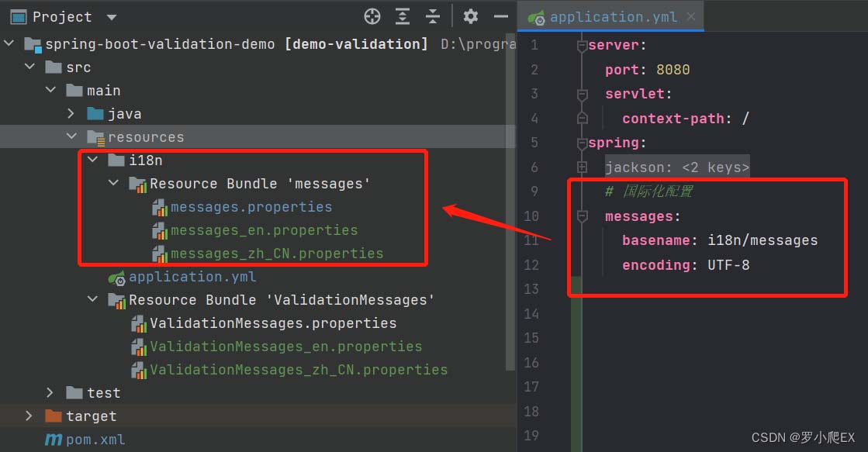
Task: Click the application.yml tab file icon
Action: click(536, 19)
